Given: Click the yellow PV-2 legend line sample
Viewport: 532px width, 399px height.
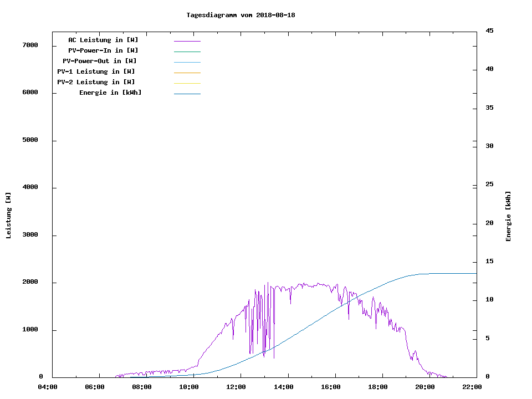Looking at the screenshot, I should click(187, 83).
